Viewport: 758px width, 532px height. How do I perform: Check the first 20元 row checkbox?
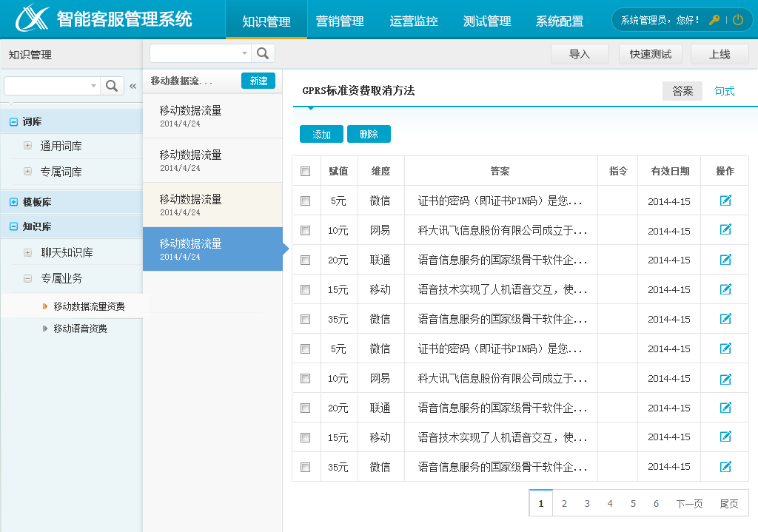tap(306, 260)
